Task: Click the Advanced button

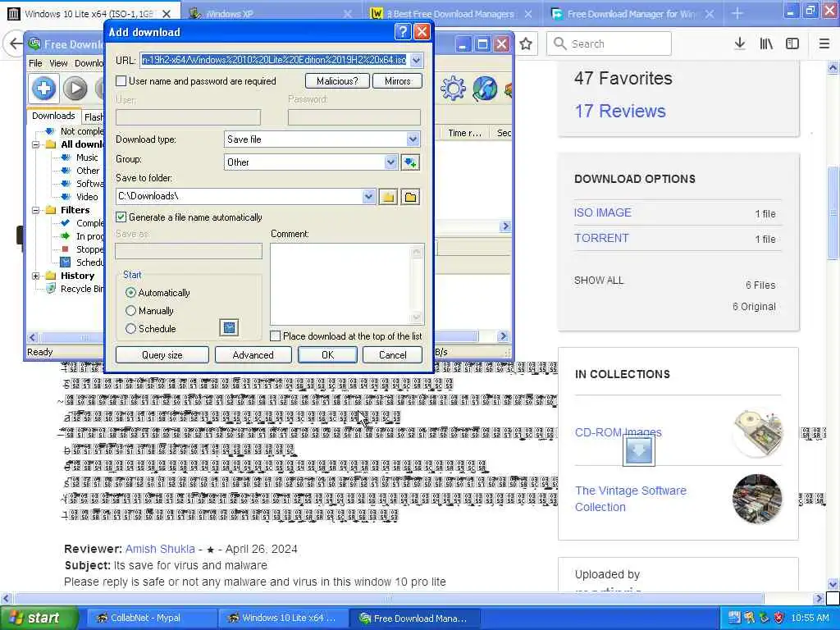Action: 253,354
